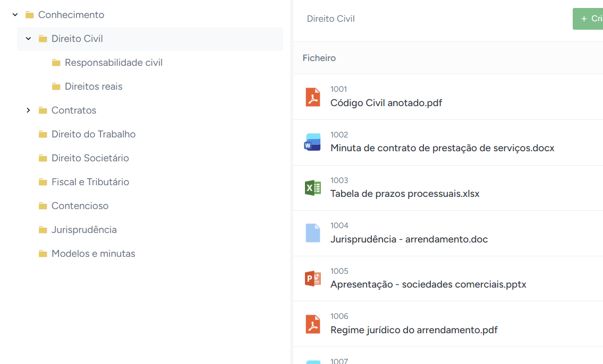Screen dimensions: 603x364
Task: Collapse the Direito Civil folder chevron
Action: 29,39
